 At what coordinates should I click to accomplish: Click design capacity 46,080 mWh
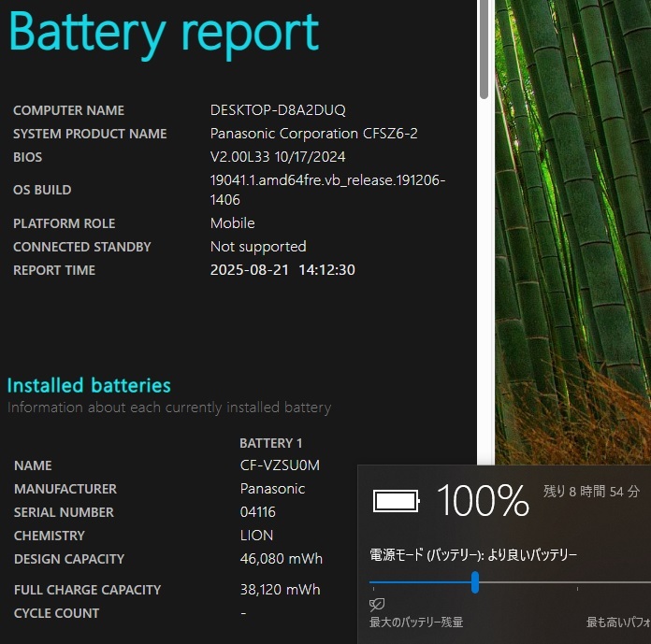click(282, 559)
